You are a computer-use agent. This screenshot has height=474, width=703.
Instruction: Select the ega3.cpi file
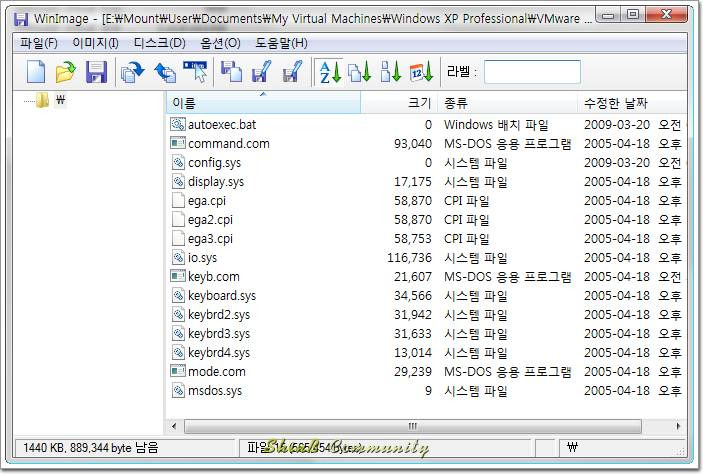click(210, 239)
